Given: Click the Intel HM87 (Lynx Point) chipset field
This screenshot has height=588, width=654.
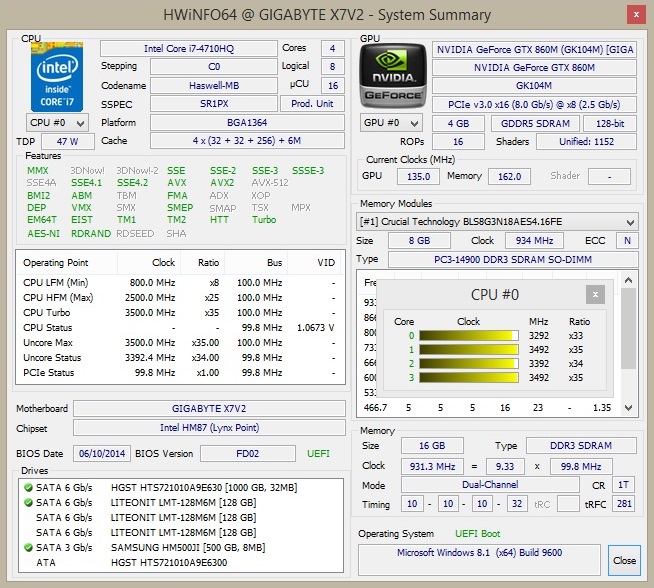Looking at the screenshot, I should point(209,427).
